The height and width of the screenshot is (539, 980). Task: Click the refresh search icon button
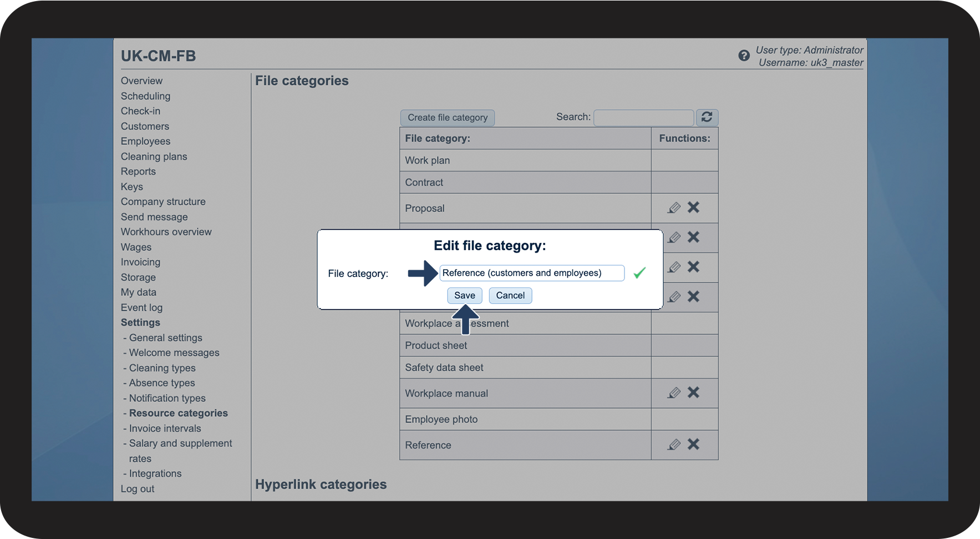pyautogui.click(x=707, y=117)
